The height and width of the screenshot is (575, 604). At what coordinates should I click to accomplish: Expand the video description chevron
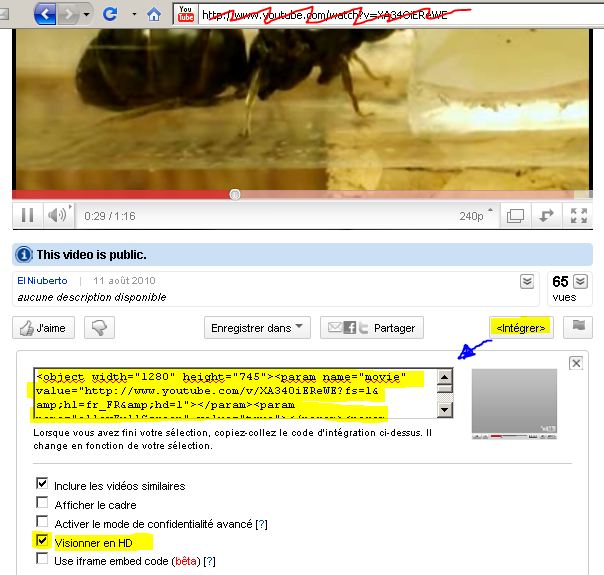click(527, 282)
